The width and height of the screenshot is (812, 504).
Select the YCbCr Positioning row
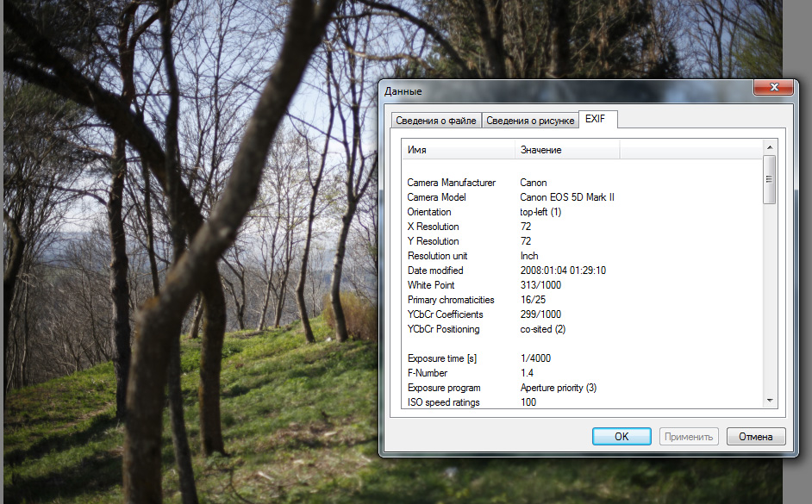(x=583, y=329)
